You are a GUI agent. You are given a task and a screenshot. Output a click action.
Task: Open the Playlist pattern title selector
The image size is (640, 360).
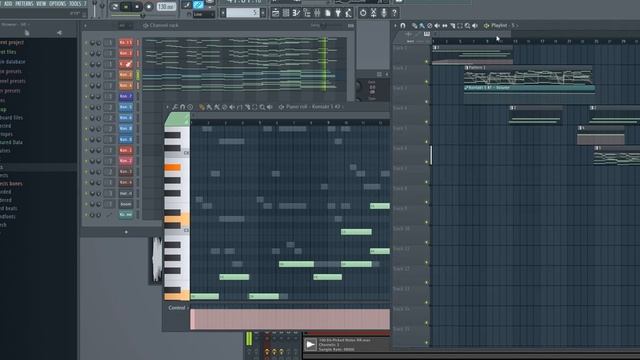tap(502, 25)
